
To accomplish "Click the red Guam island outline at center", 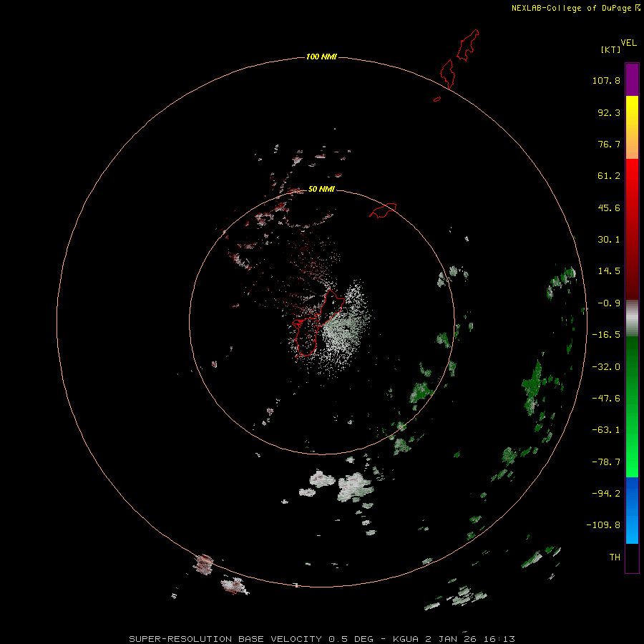I will [318, 323].
